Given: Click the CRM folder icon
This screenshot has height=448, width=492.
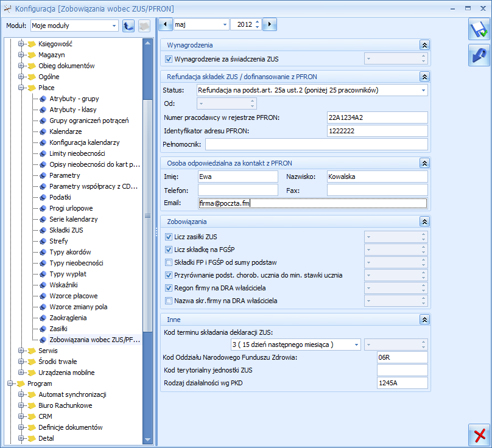Looking at the screenshot, I should click(32, 416).
